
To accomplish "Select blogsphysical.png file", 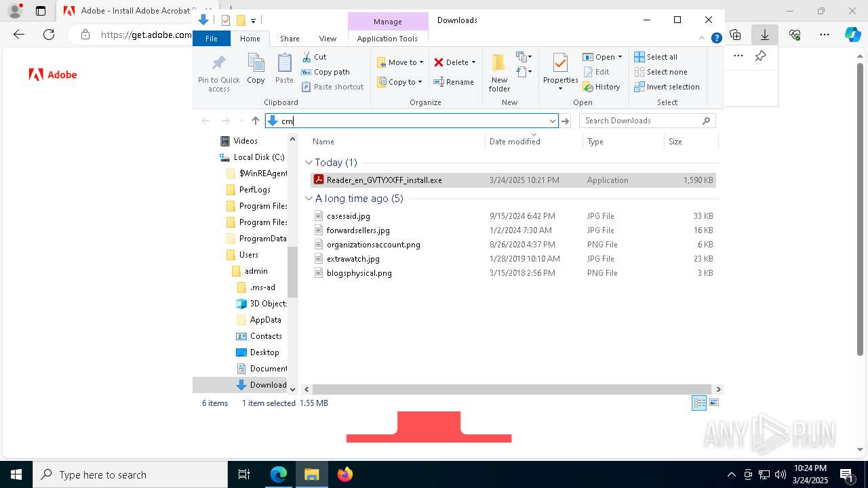I will pyautogui.click(x=513, y=273).
